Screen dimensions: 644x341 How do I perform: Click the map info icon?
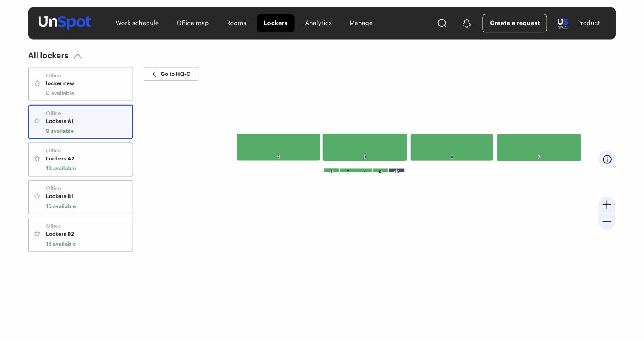pyautogui.click(x=607, y=159)
